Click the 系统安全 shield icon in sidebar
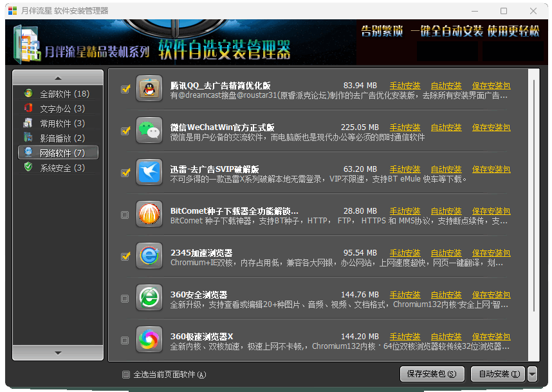The height and width of the screenshot is (392, 552). [x=28, y=167]
